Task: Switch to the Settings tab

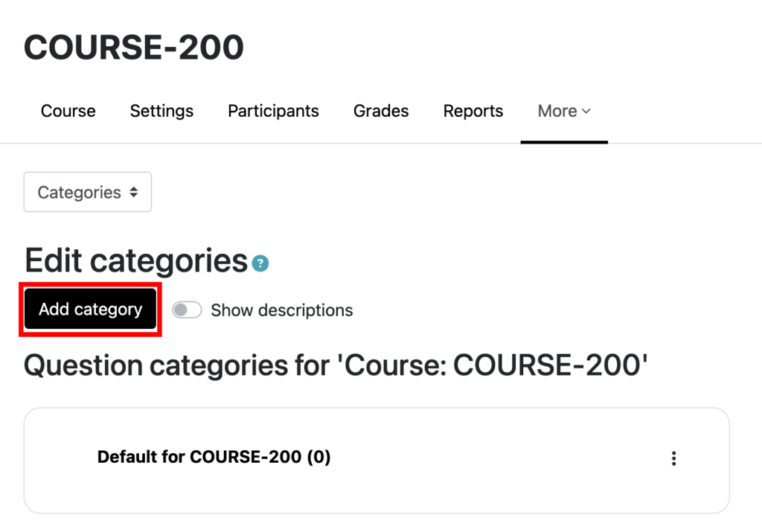Action: coord(161,111)
